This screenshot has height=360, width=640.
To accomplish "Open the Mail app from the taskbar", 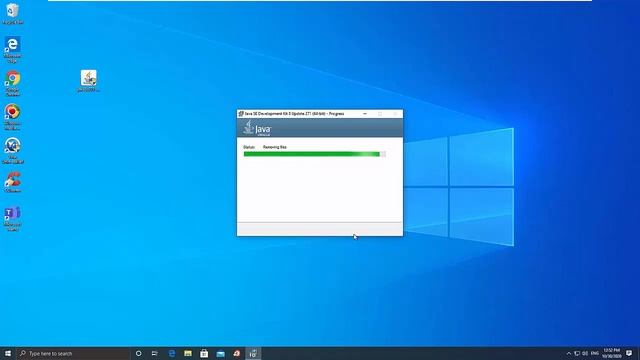I will coord(220,353).
